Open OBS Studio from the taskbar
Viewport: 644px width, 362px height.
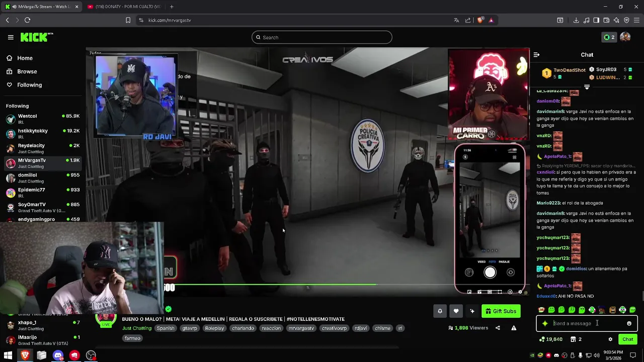click(91, 355)
